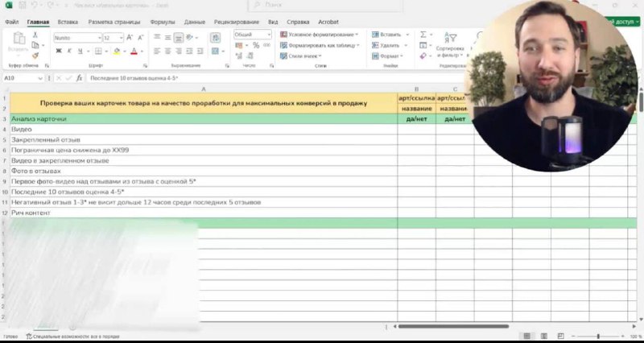Toggle bold (Ж) formatting
Image resolution: width=644 pixels, height=343 pixels.
(x=58, y=51)
